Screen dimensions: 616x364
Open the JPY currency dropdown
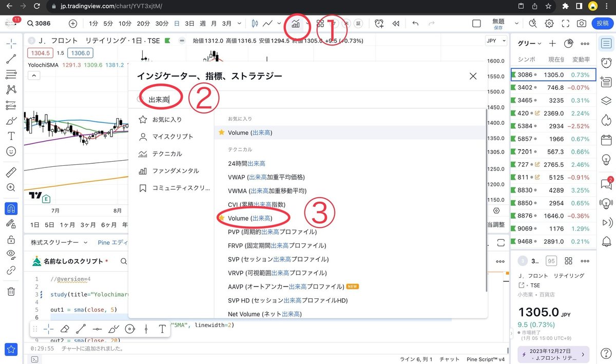[x=495, y=40]
